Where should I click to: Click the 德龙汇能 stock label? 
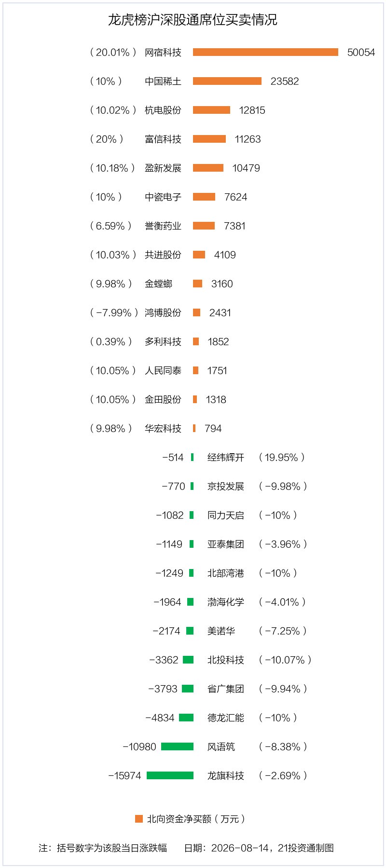coord(226,718)
